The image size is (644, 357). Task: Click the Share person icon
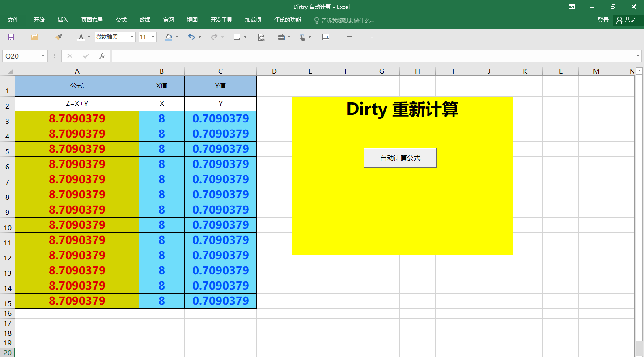619,20
